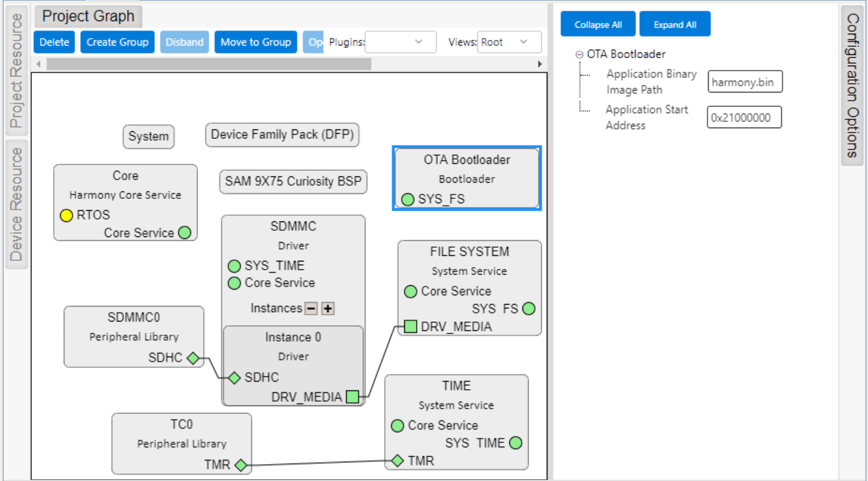Open the Plugins dropdown
Image resolution: width=868 pixels, height=481 pixels.
coord(401,42)
